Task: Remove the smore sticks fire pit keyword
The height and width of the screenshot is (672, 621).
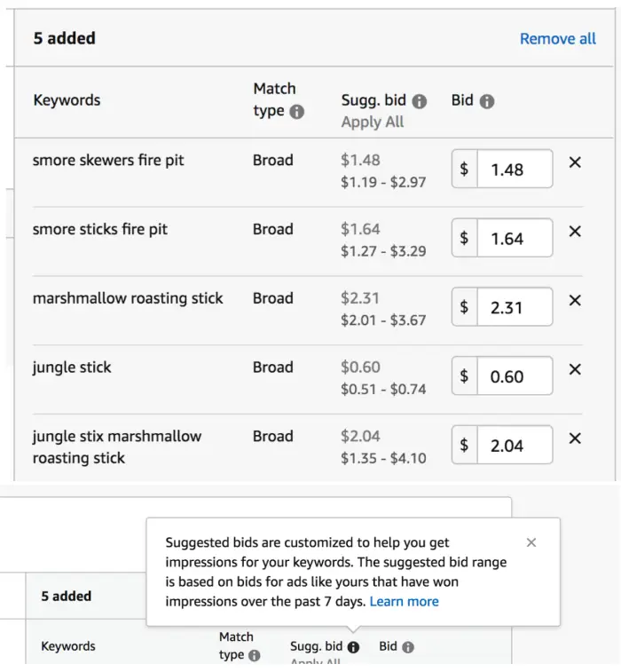Action: [x=575, y=232]
